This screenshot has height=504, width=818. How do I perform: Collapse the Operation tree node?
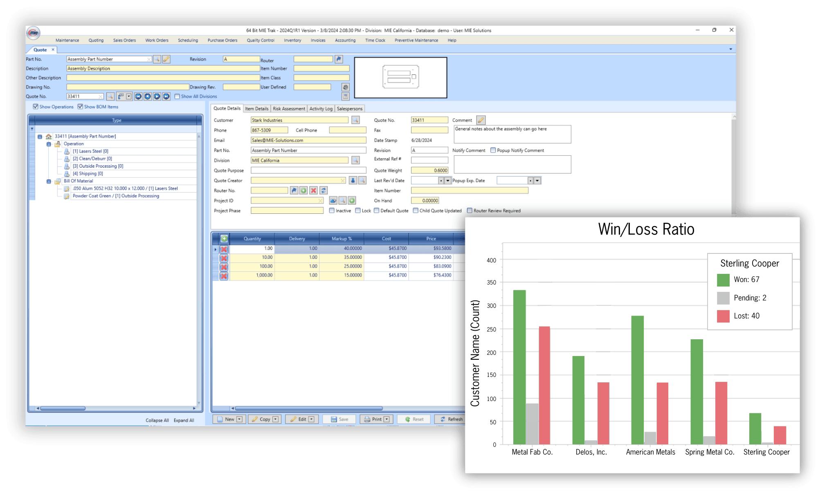tap(48, 143)
